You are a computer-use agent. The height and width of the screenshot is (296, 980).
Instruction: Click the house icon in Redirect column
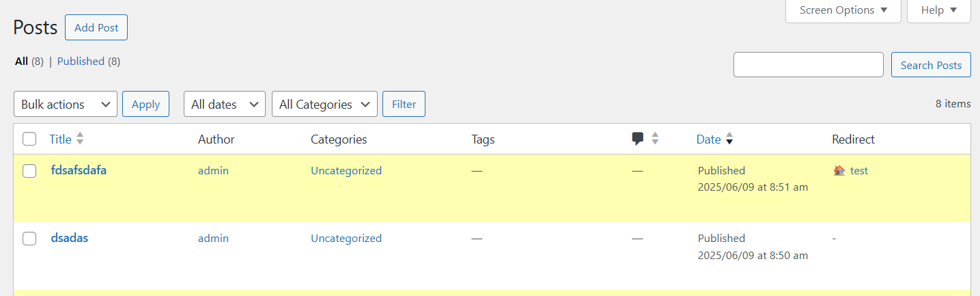839,171
